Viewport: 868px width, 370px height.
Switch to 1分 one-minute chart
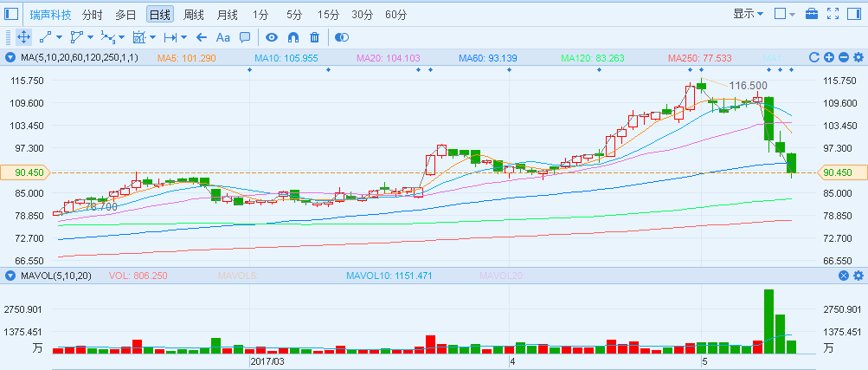259,15
